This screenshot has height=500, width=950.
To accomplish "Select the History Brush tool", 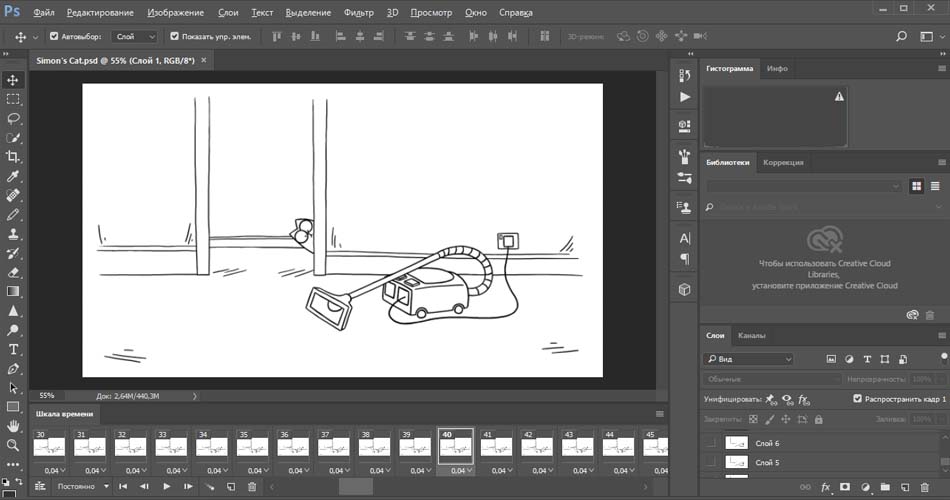I will [13, 253].
